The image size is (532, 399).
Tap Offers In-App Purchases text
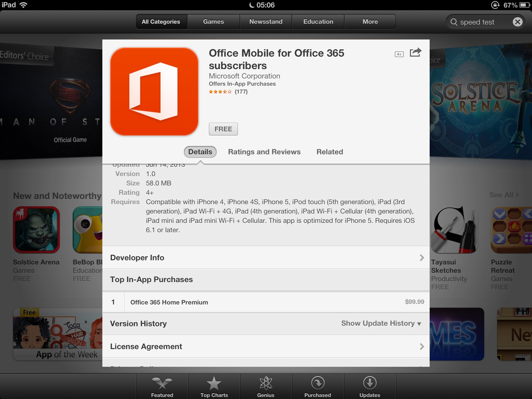tap(242, 84)
